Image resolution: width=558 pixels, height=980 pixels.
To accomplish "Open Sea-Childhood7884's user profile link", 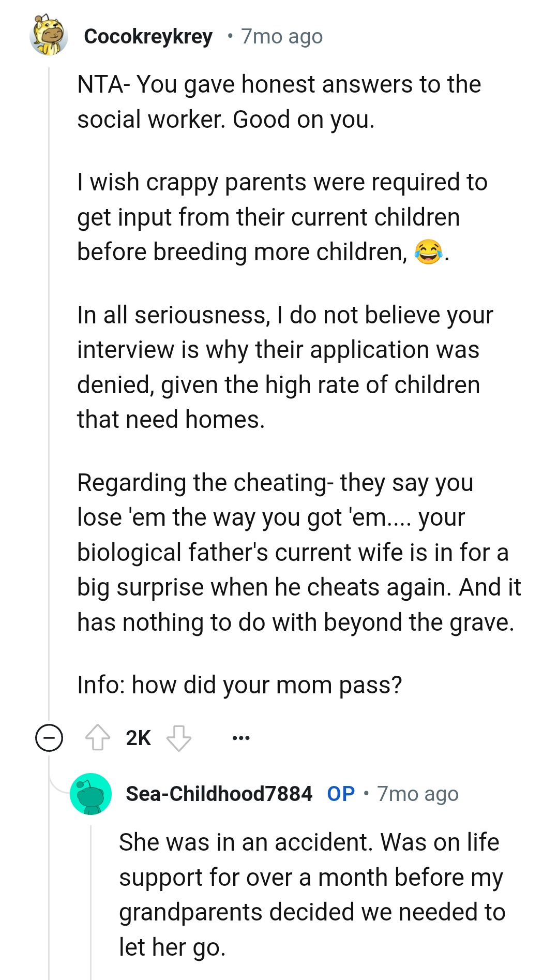I will tap(219, 794).
